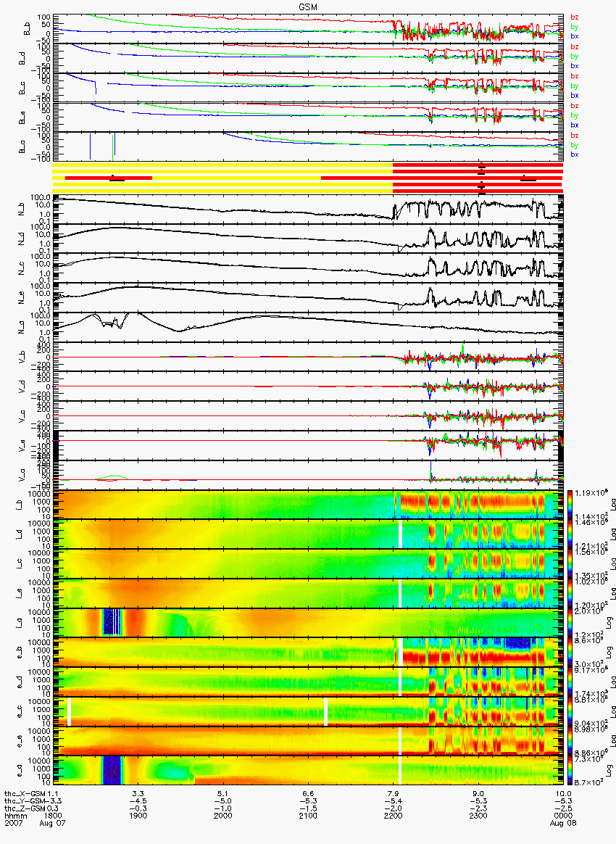Click the 1900 time tick label
This screenshot has width=616, height=844.
(x=138, y=816)
